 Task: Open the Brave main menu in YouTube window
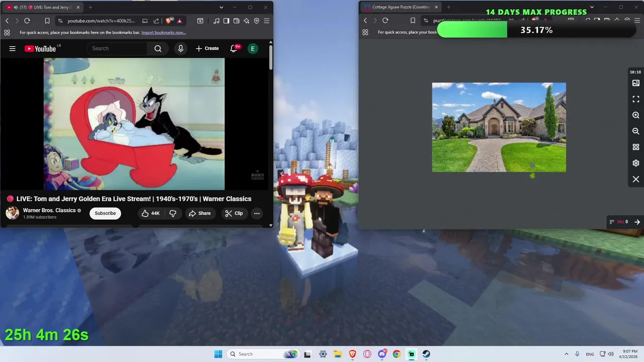click(267, 21)
